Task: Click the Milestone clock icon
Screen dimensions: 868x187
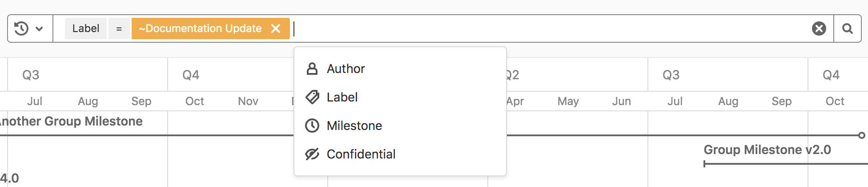Action: 312,126
